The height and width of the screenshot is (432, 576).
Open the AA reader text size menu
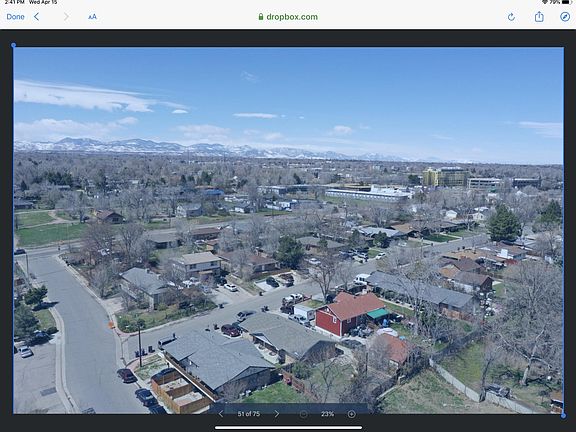click(93, 17)
